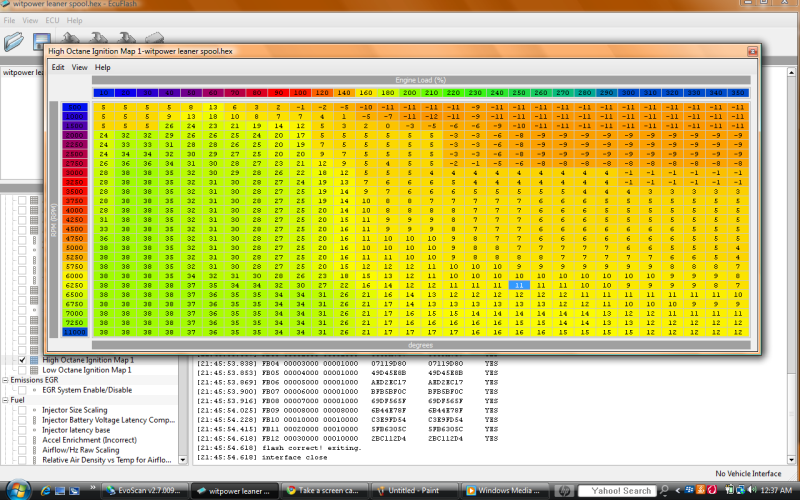This screenshot has height=500, width=800.
Task: Click the 12:37 AM system clock
Action: point(776,490)
